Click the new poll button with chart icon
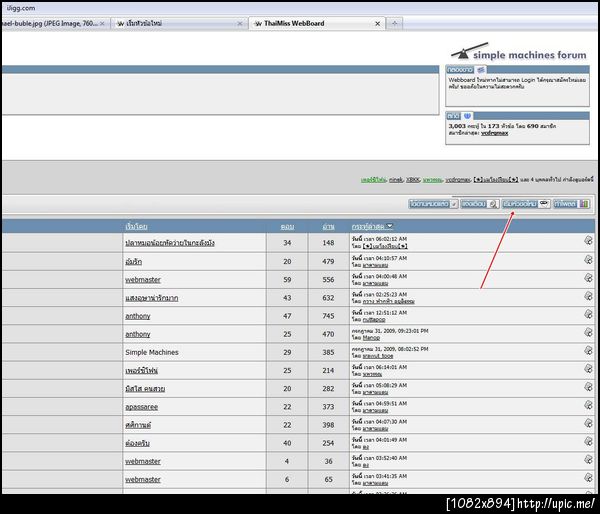 pos(571,204)
